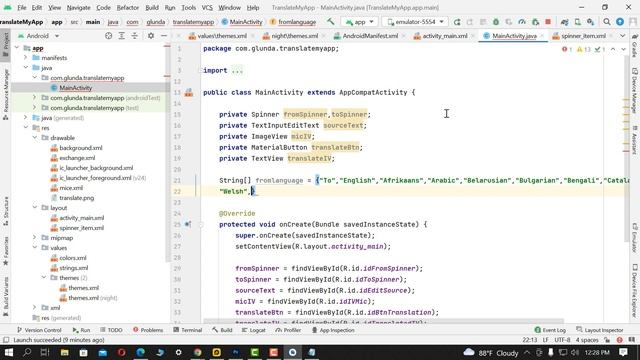
Task: Click the Debug app bug icon
Action: click(x=496, y=22)
